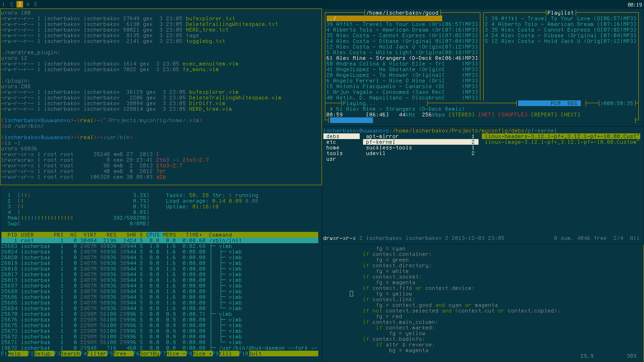Screen dimensions: 644x362
Task: Select 'Antonio Piacquadio - Canarsie' track
Action: point(402,86)
